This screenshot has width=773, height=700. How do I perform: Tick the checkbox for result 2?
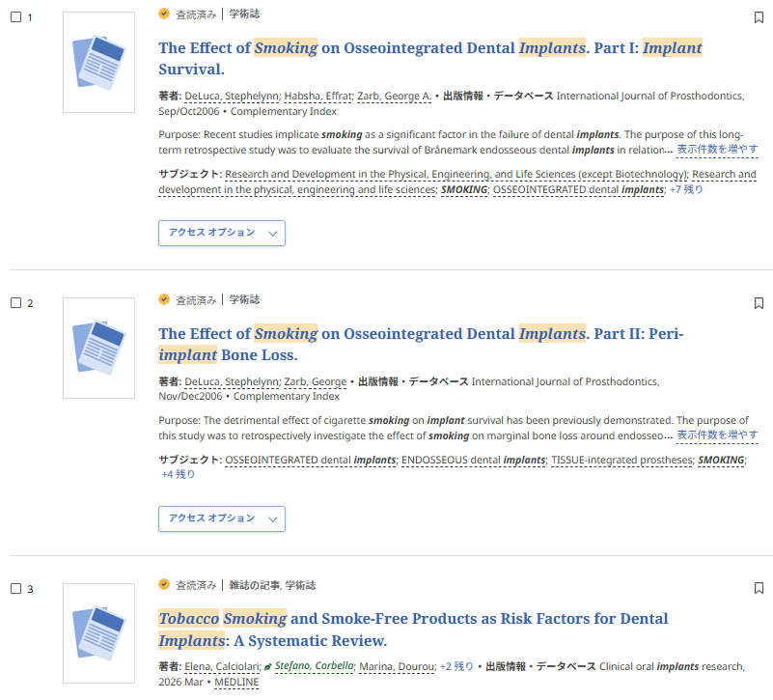pos(15,303)
